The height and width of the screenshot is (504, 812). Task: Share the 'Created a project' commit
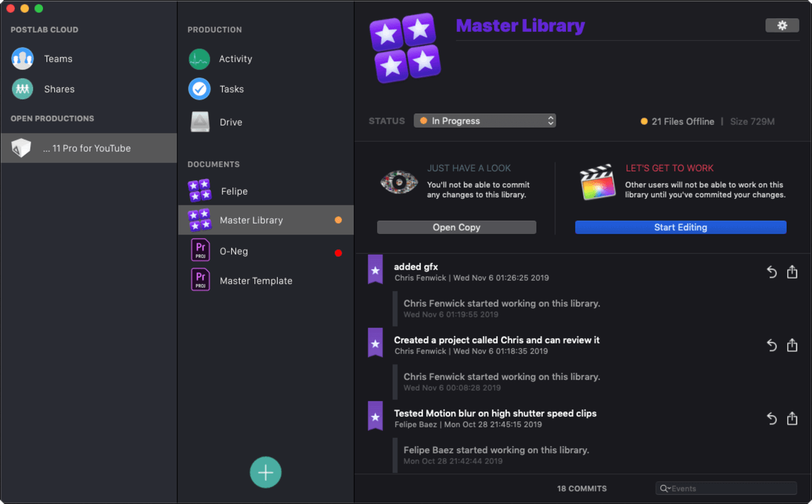(x=792, y=346)
